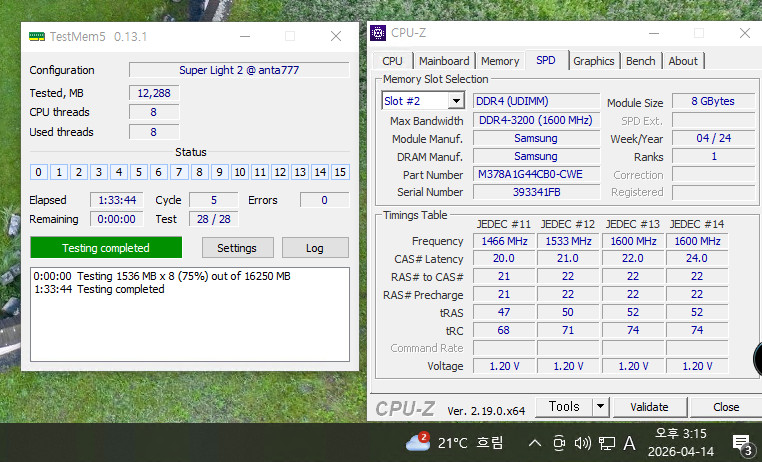Click the Ranks value 1
Screen dimensions: 762x462
713,156
